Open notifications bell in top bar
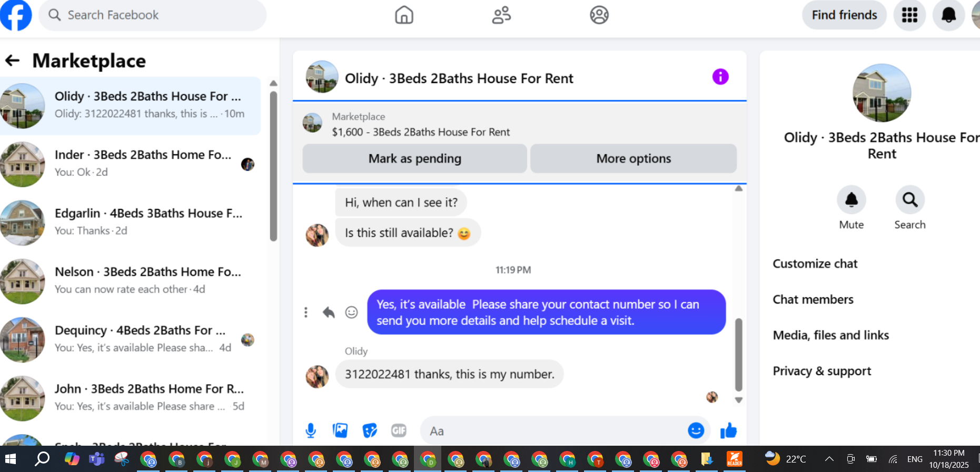Screen dimensions: 980x472 pos(948,15)
